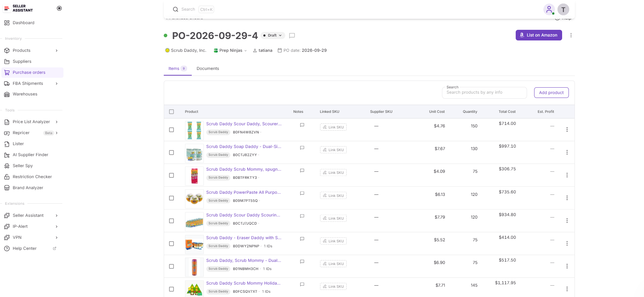The width and height of the screenshot is (644, 297).
Task: Click the Add product button
Action: tap(551, 93)
